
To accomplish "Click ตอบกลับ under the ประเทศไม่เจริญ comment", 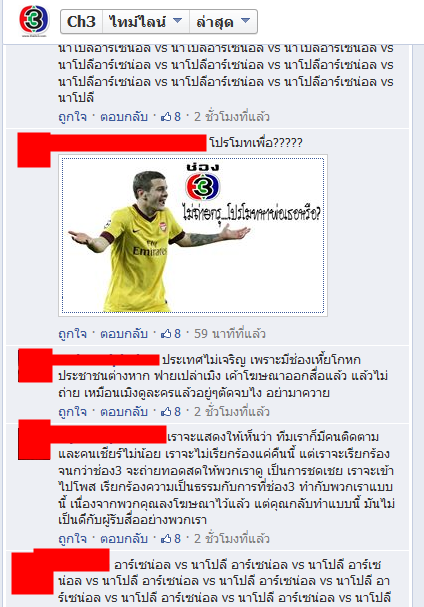I will tap(124, 412).
